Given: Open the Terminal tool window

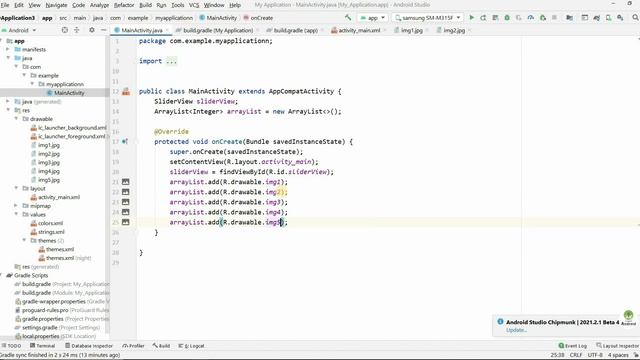Looking at the screenshot, I should (x=42, y=346).
